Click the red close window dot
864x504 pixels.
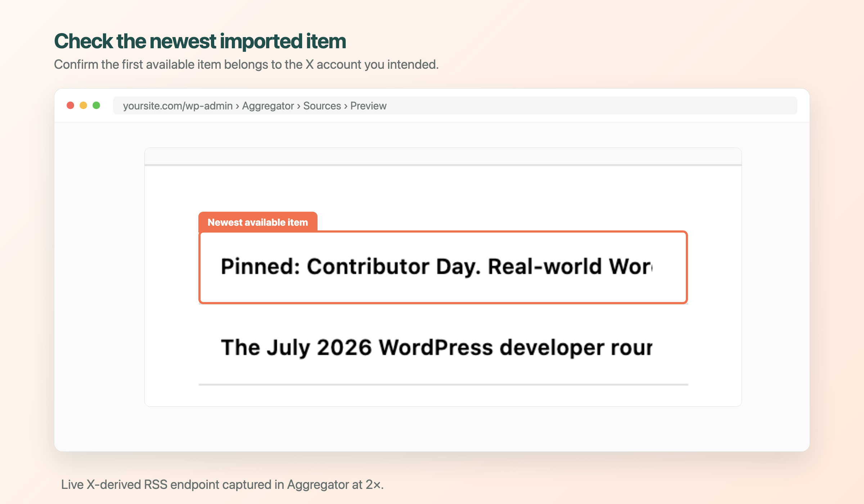pyautogui.click(x=71, y=105)
